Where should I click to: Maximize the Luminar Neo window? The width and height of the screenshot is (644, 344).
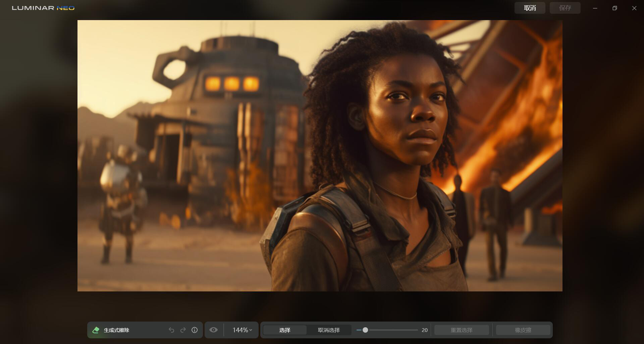click(614, 8)
